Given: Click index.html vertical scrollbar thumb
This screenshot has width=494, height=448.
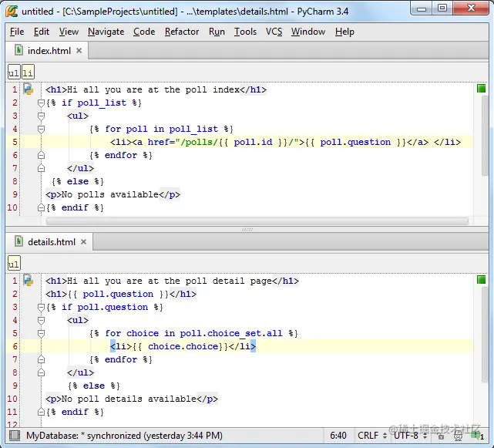Looking at the screenshot, I should (486, 136).
